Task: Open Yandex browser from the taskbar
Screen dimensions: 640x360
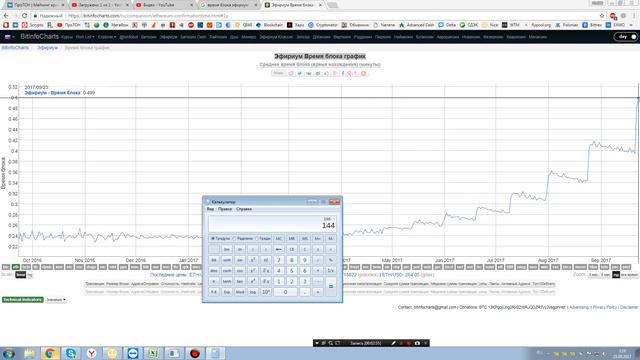Action: coord(91,353)
